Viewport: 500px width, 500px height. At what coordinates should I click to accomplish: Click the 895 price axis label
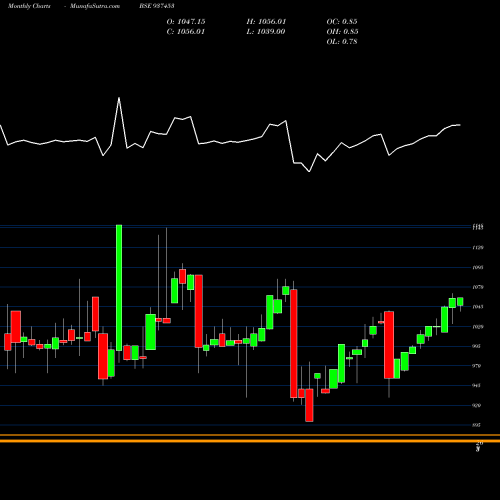click(477, 425)
